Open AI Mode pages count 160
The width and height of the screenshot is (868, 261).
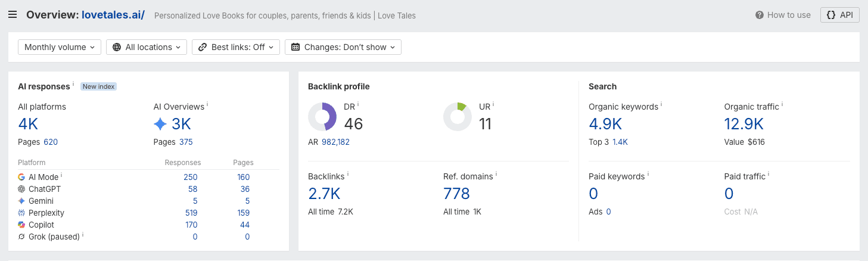tap(243, 177)
